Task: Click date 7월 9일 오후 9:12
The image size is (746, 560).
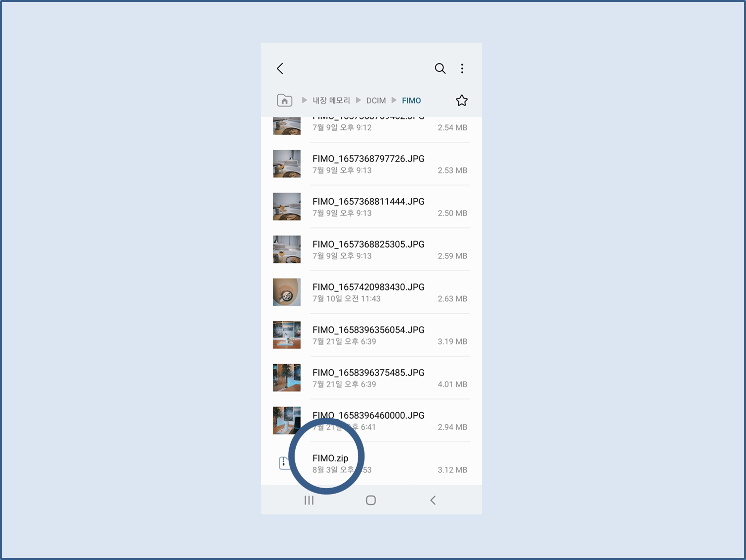Action: pos(342,127)
